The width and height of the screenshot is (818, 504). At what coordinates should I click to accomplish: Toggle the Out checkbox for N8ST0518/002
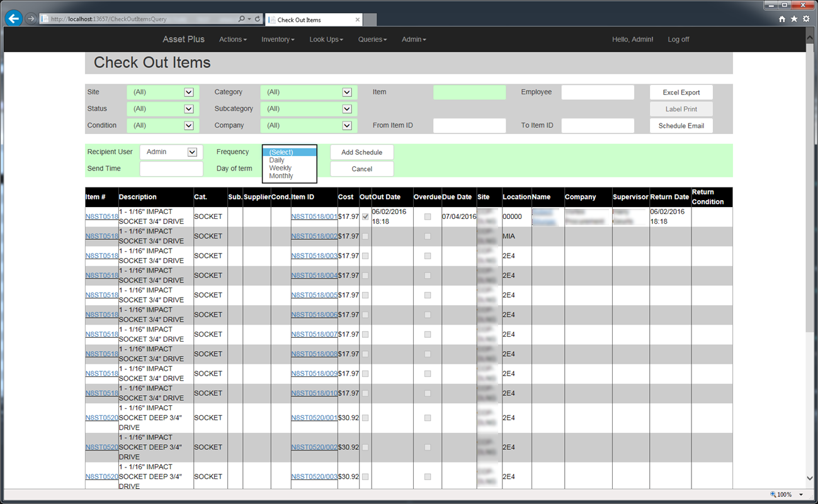(365, 236)
